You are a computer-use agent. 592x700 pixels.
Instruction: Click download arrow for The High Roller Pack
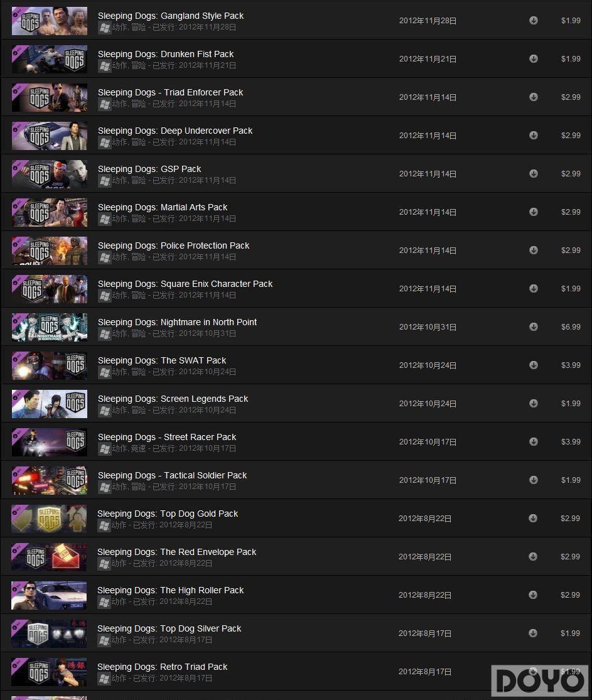click(x=532, y=595)
